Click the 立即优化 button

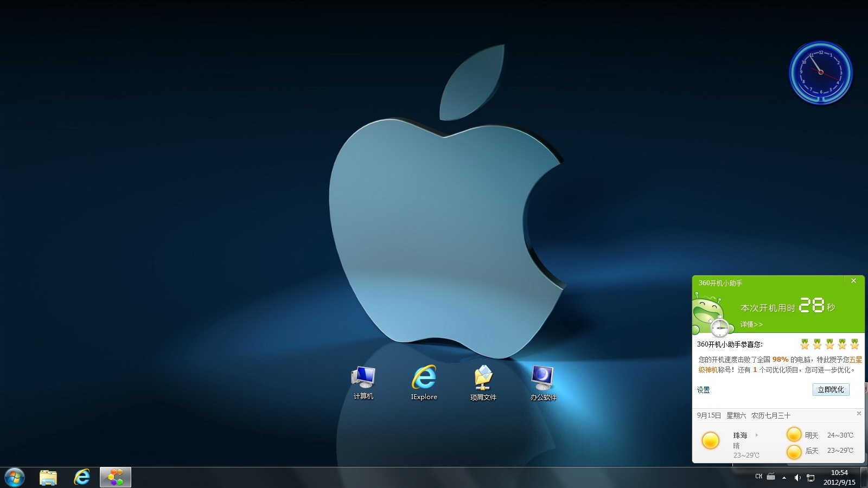coord(831,389)
